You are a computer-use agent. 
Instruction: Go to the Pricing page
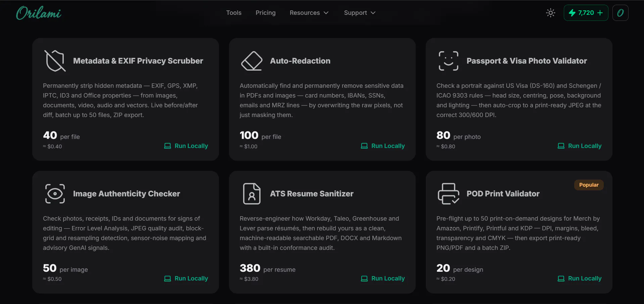click(266, 13)
